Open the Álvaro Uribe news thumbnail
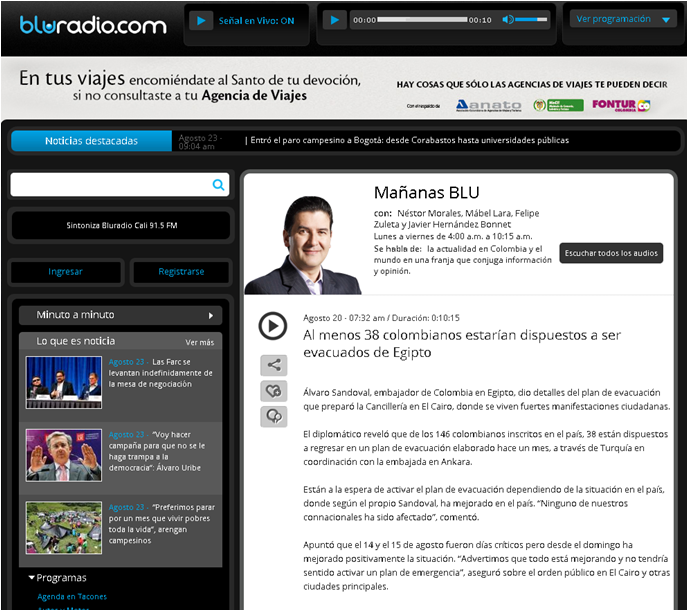The image size is (688, 611). click(64, 455)
